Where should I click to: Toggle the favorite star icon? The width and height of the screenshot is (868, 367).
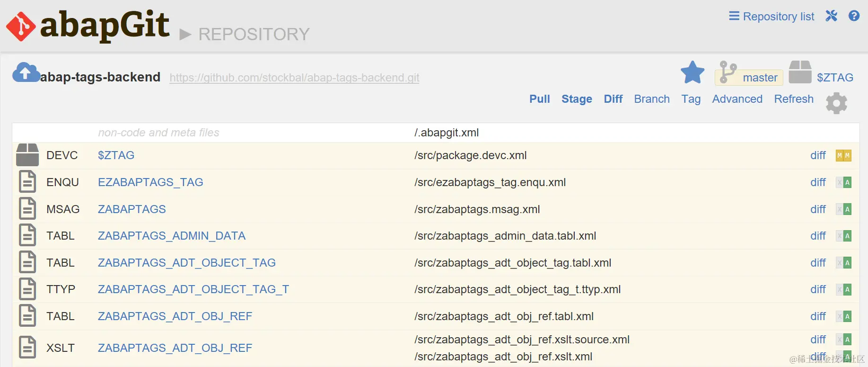click(x=693, y=73)
